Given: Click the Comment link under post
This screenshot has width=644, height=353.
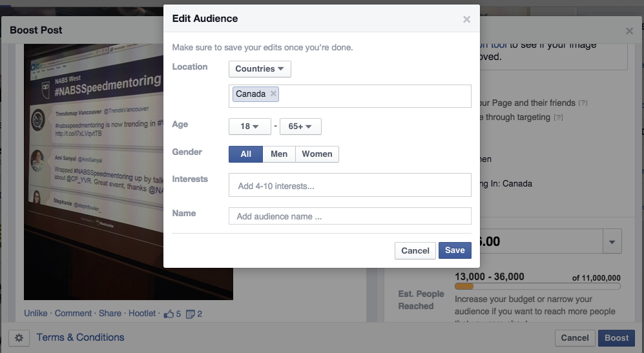Looking at the screenshot, I should (x=73, y=314).
